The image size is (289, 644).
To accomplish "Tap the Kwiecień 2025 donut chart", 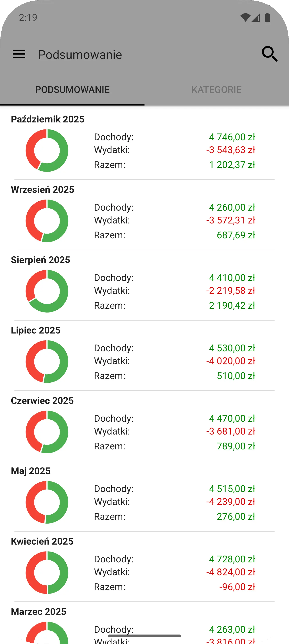I will pyautogui.click(x=47, y=573).
